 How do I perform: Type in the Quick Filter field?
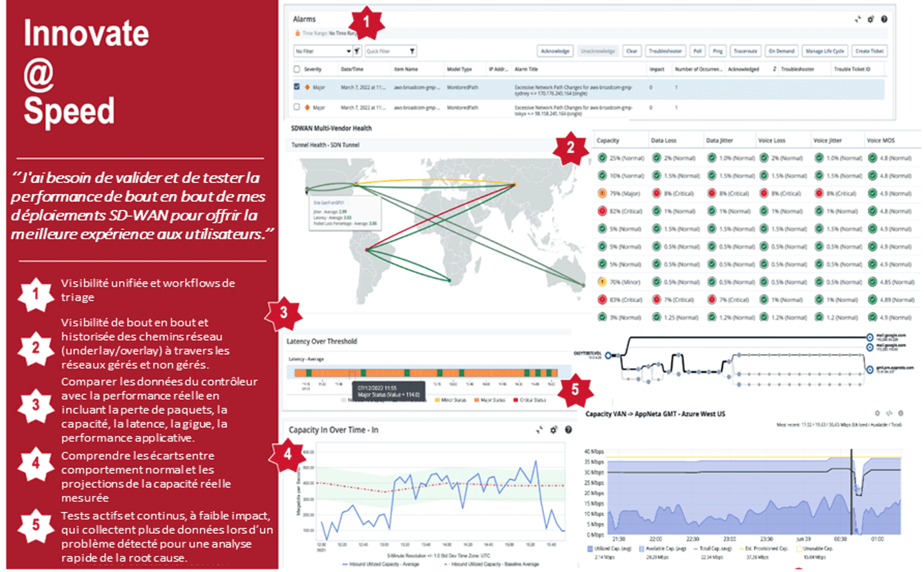(x=385, y=51)
